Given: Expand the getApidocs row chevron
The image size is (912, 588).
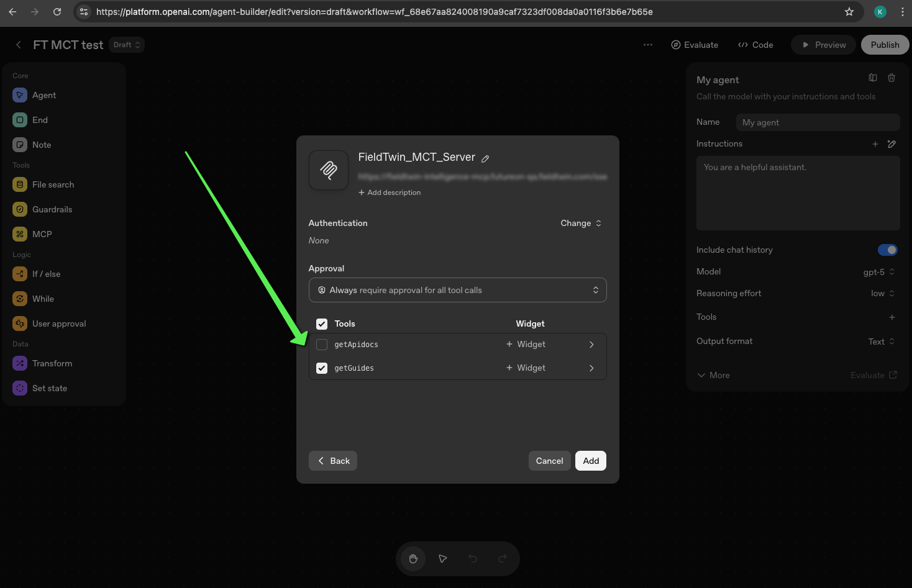Looking at the screenshot, I should tap(591, 345).
